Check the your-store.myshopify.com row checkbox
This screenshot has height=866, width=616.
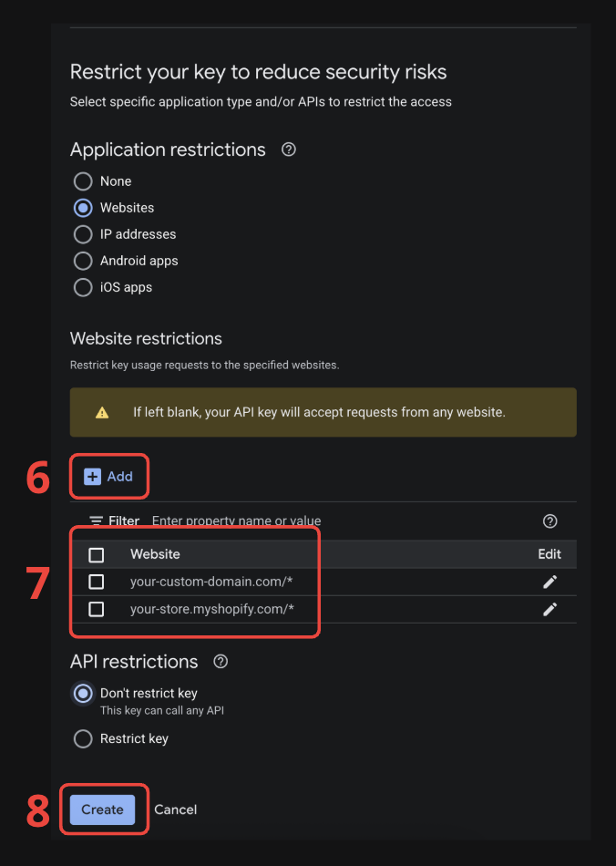coord(97,610)
